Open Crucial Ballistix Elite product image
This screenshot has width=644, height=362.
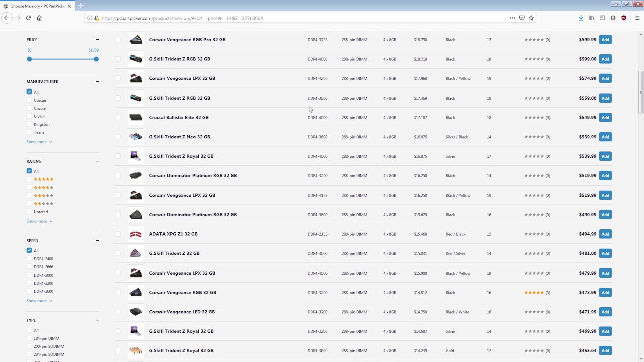[x=135, y=117]
